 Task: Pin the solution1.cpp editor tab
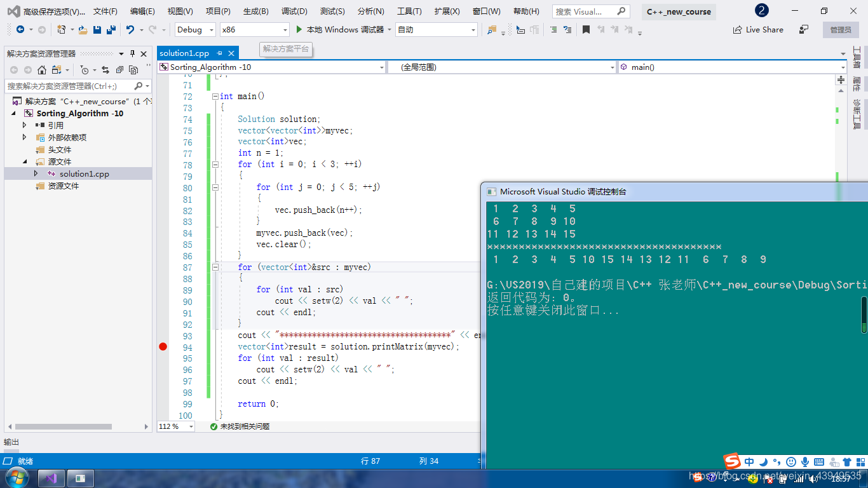pos(220,53)
